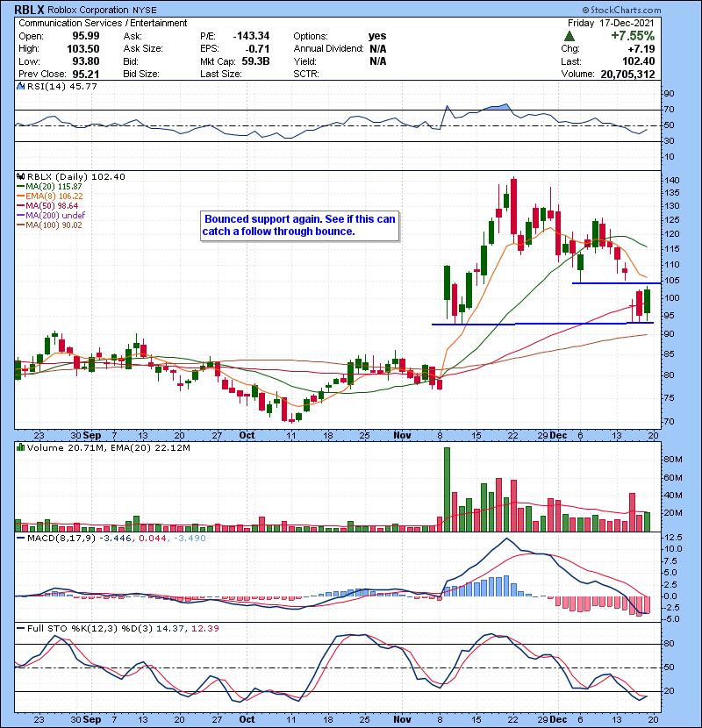Click the Last price 102.40 value
Screen dimensions: 702x728
point(639,61)
